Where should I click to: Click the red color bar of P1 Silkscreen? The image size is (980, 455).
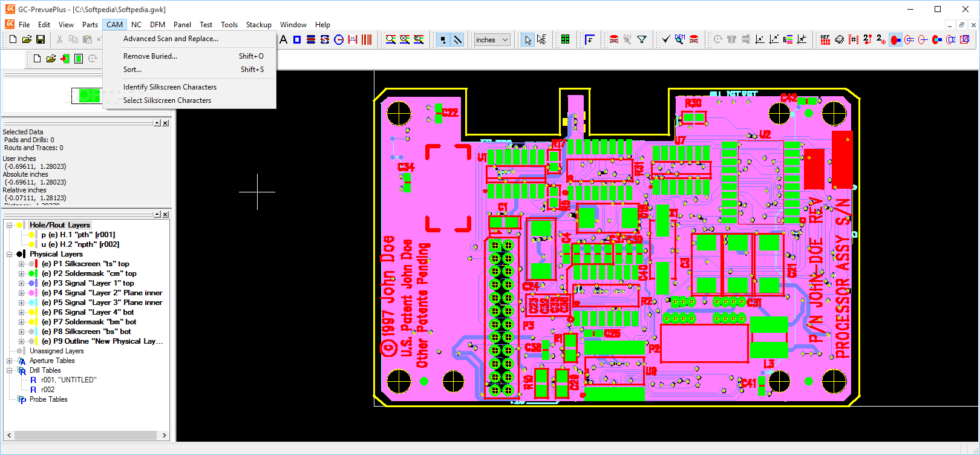pyautogui.click(x=37, y=264)
